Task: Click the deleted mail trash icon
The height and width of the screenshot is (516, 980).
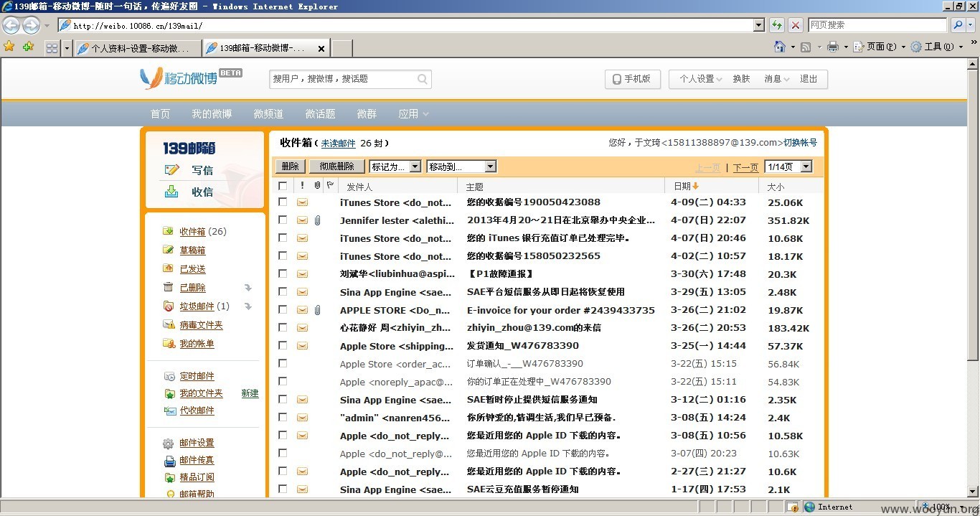Action: point(168,287)
